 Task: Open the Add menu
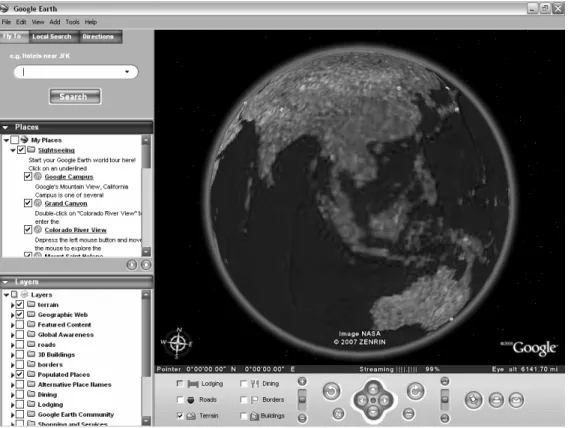(55, 22)
